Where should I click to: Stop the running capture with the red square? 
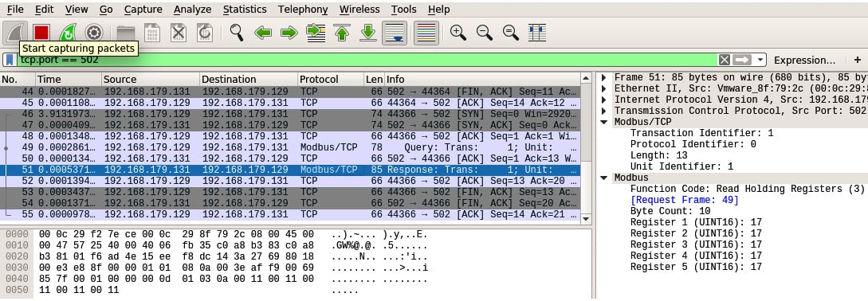(x=41, y=33)
